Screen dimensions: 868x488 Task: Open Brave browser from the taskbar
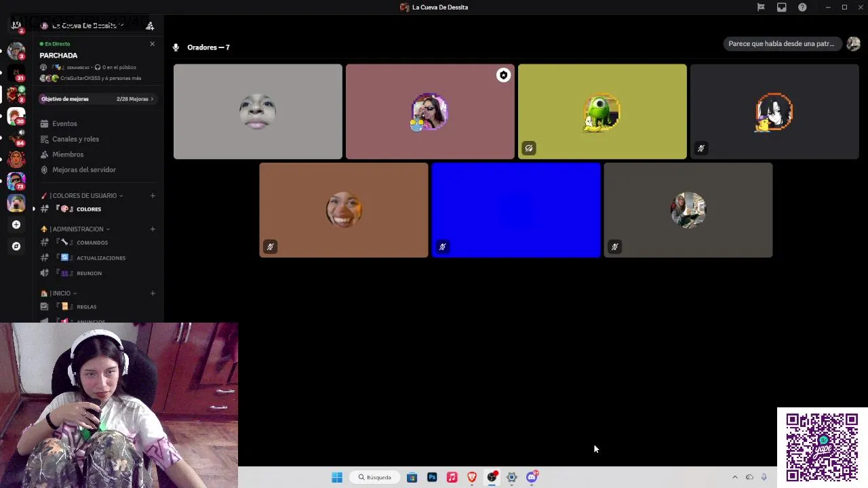coord(472,477)
